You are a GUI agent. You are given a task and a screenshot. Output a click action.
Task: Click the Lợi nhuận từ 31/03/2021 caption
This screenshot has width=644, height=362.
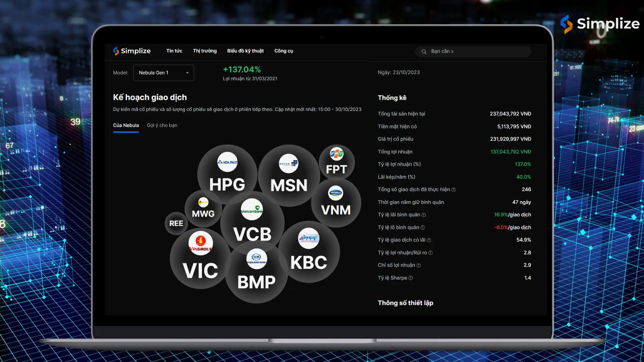pyautogui.click(x=250, y=79)
